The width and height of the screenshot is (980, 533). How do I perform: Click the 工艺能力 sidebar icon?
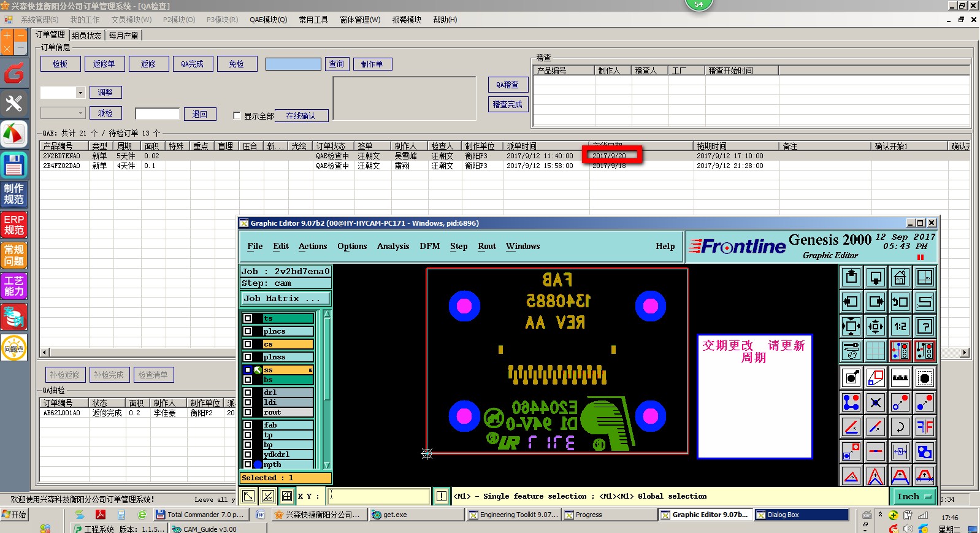click(14, 286)
